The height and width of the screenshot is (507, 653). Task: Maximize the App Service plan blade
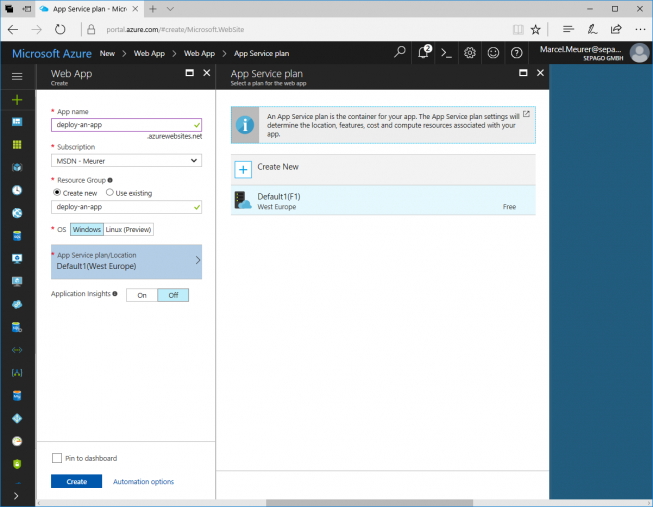pos(523,73)
